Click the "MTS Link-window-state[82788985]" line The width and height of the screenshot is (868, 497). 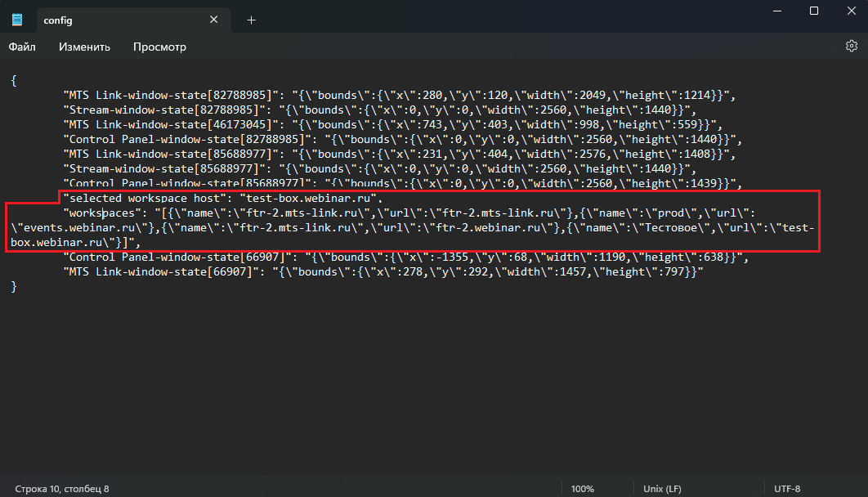(399, 95)
